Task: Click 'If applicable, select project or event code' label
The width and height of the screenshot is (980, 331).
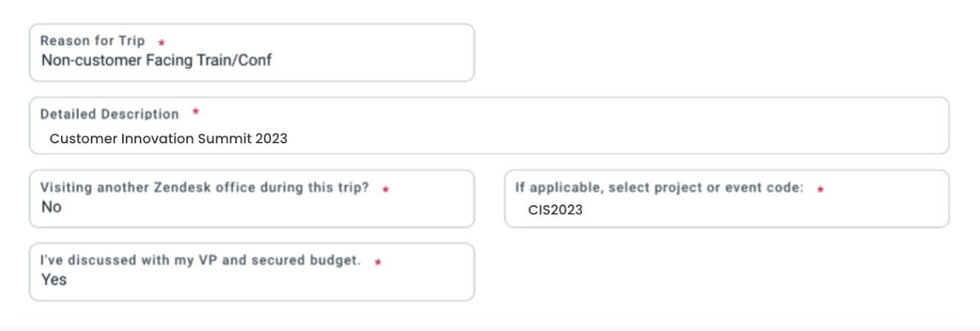Action: click(659, 188)
